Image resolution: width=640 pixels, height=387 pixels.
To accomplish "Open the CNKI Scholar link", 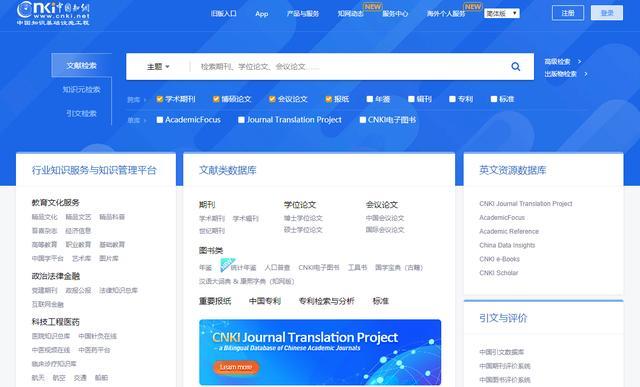I will click(x=498, y=273).
